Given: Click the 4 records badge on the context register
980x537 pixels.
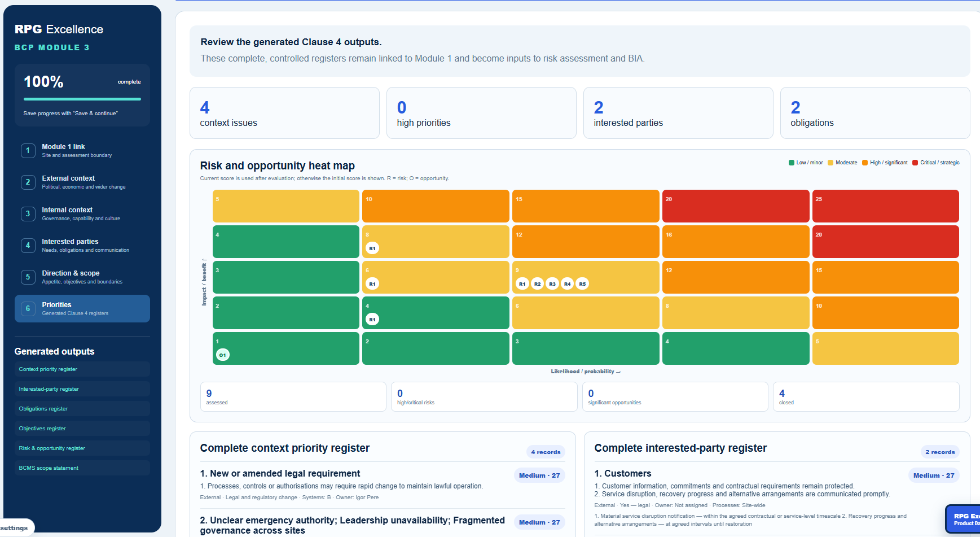Looking at the screenshot, I should [546, 452].
